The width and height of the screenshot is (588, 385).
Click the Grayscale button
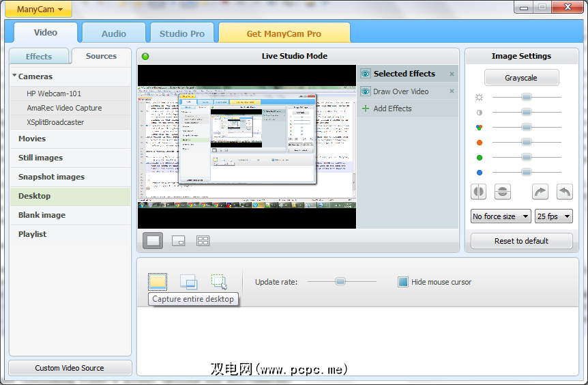(x=521, y=78)
